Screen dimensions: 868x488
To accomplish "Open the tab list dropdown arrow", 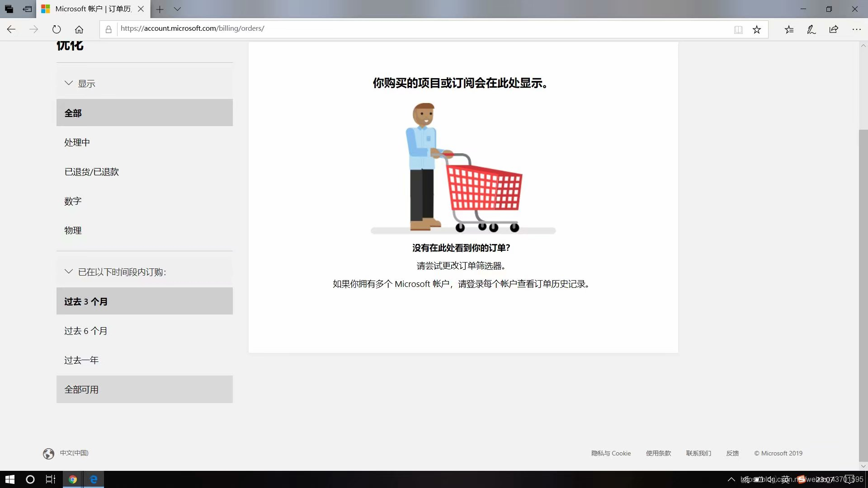I will 177,9.
